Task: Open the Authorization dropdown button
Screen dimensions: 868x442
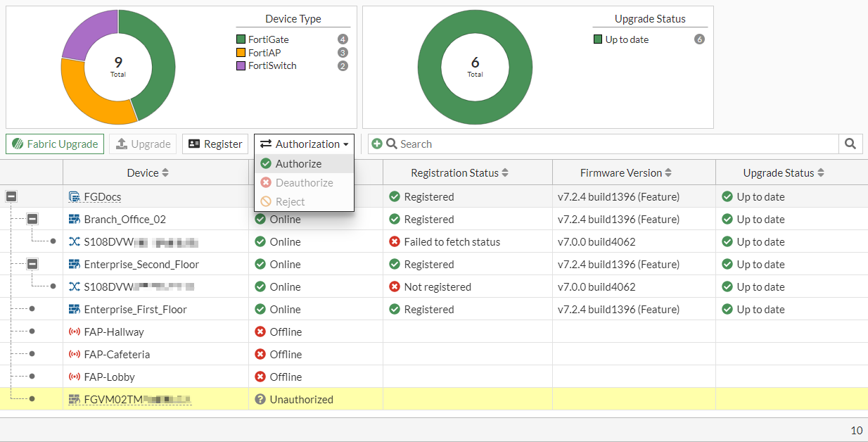Action: coord(304,144)
